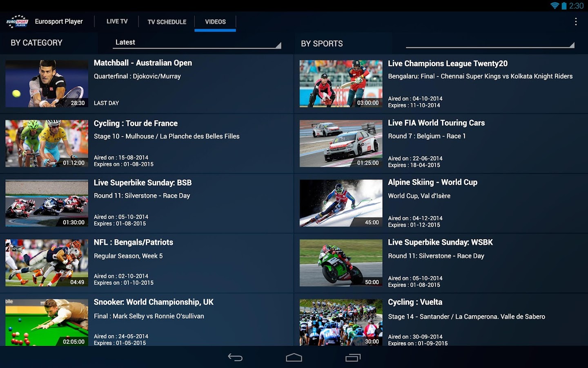Image resolution: width=588 pixels, height=368 pixels.
Task: Open the 'Matchball - Australian Open' title
Action: coord(143,63)
